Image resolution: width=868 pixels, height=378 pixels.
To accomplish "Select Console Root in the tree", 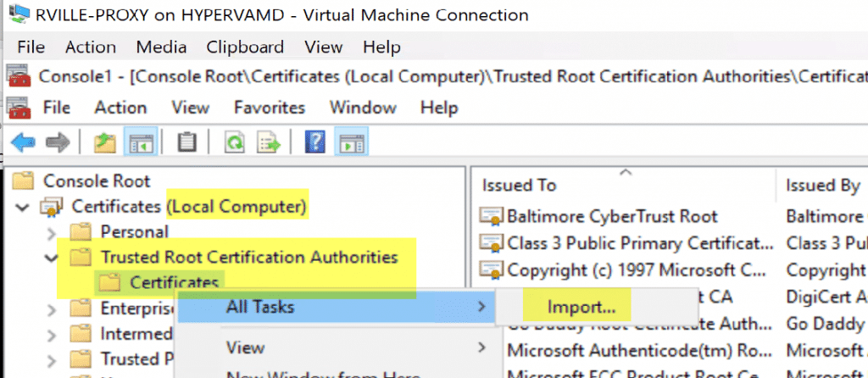I will (x=96, y=181).
